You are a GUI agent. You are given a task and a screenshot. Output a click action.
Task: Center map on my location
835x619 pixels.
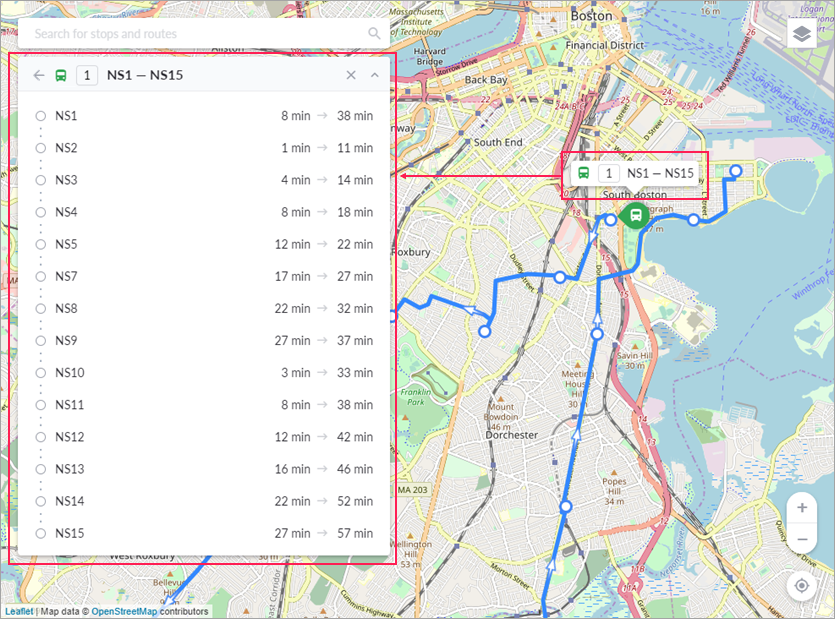point(802,585)
